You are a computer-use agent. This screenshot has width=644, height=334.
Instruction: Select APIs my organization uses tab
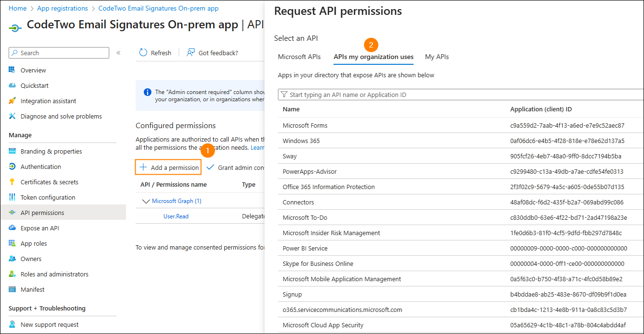pos(373,57)
